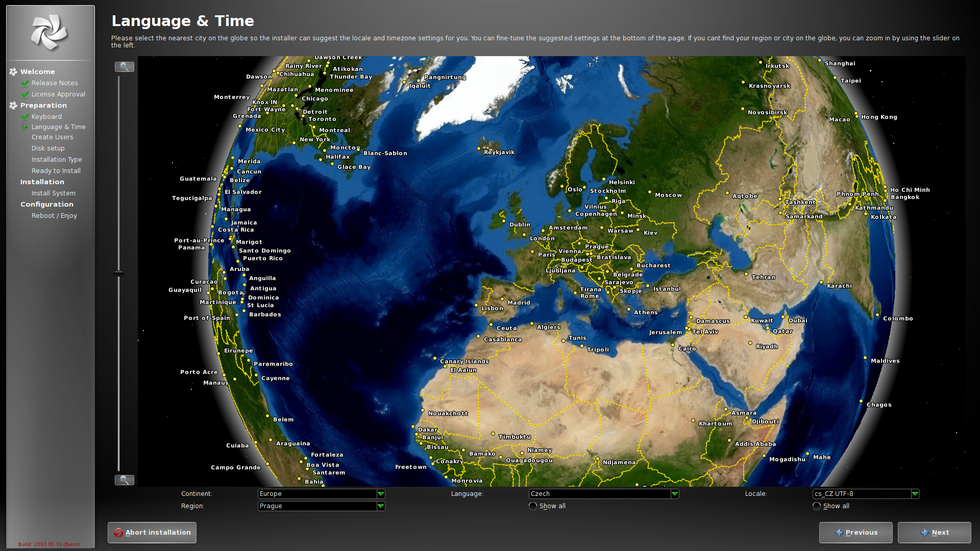Select Install System step
Viewport: 980px width, 551px height.
click(x=53, y=193)
